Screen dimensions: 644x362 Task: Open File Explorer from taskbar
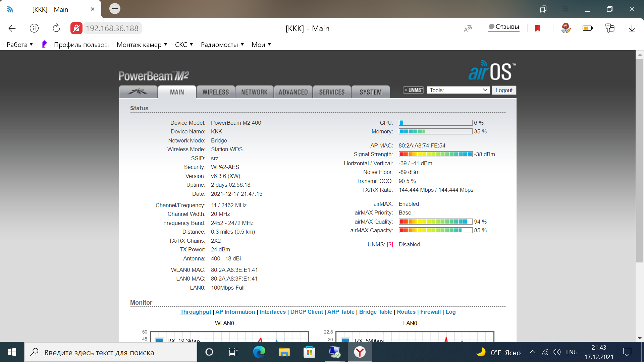click(x=284, y=352)
